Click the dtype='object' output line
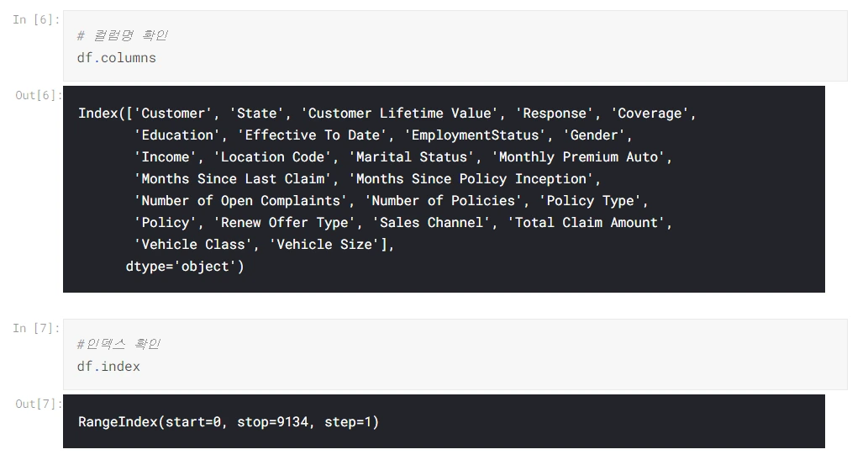 [185, 267]
